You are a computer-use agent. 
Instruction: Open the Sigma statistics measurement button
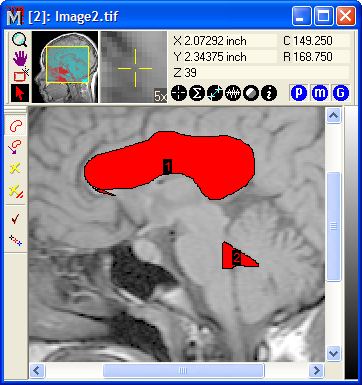[197, 93]
